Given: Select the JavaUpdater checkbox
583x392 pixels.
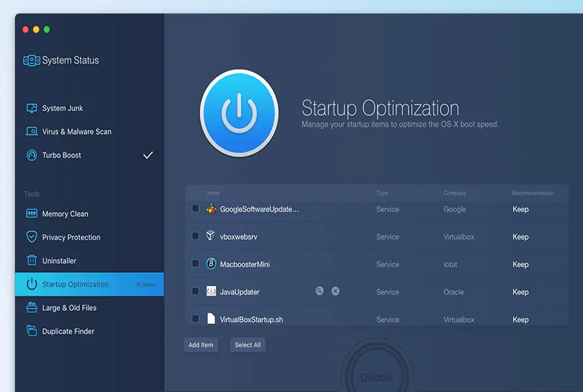Looking at the screenshot, I should (195, 291).
